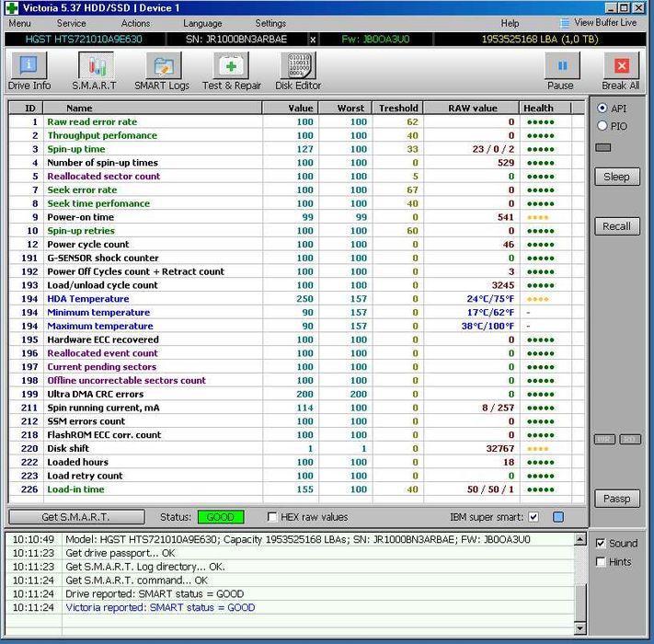Select the Current pending sectors row
Screen dimensions: 654x644
pos(296,367)
